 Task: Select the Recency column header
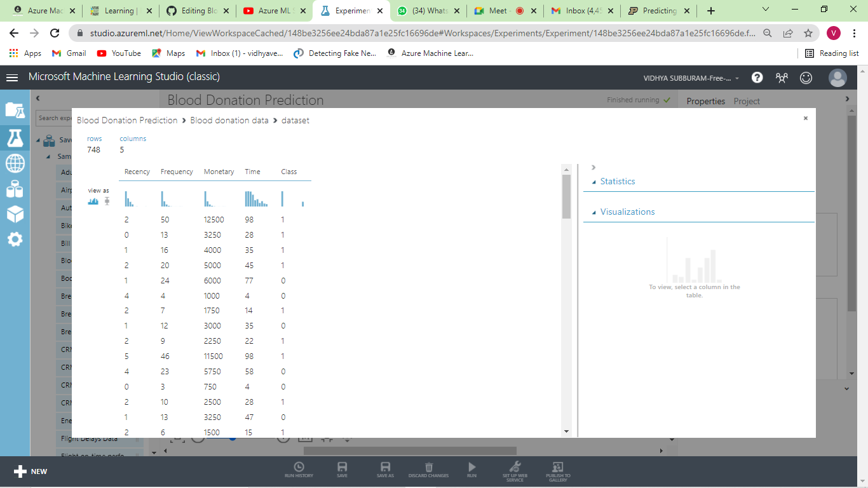(x=137, y=172)
